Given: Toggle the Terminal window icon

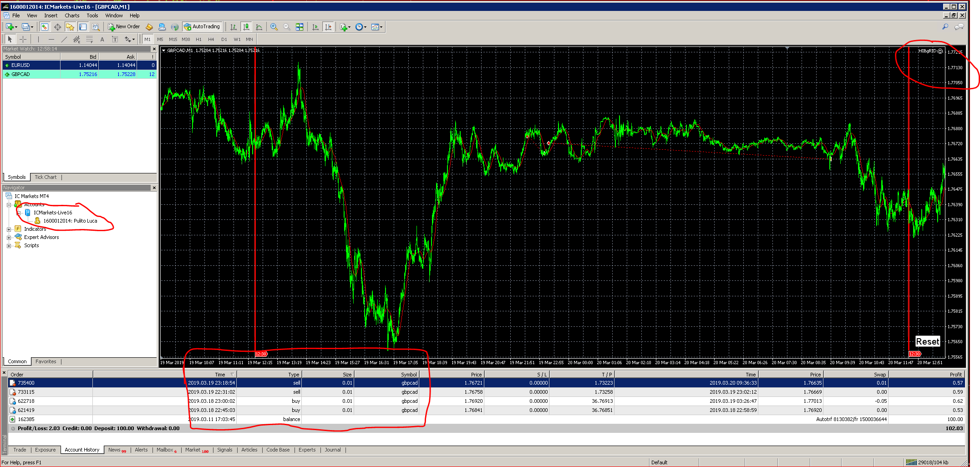Looking at the screenshot, I should tap(82, 27).
